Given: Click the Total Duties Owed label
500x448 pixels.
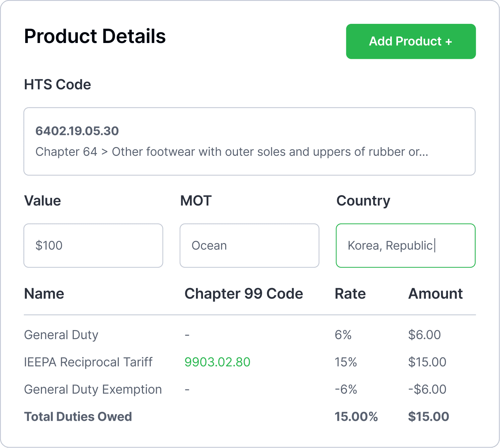Looking at the screenshot, I should [78, 416].
